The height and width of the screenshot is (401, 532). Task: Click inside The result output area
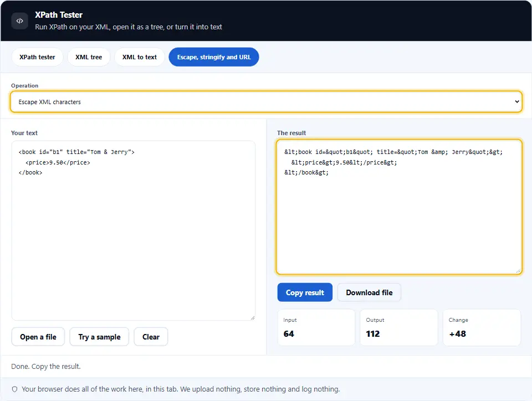point(398,207)
